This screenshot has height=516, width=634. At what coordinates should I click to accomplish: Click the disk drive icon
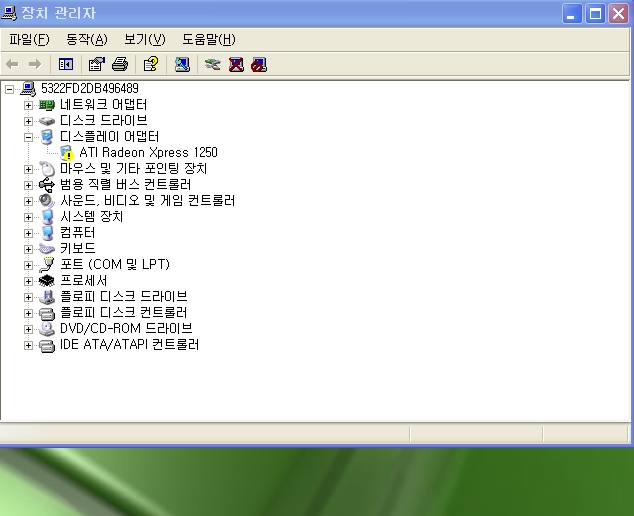(x=47, y=121)
